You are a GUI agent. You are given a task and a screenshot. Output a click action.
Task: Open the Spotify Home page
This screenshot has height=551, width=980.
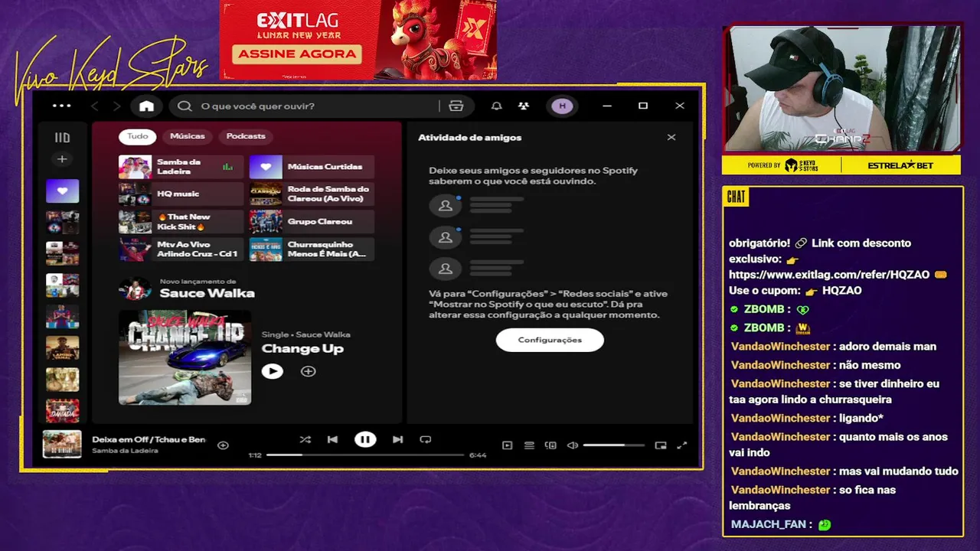[x=146, y=106]
